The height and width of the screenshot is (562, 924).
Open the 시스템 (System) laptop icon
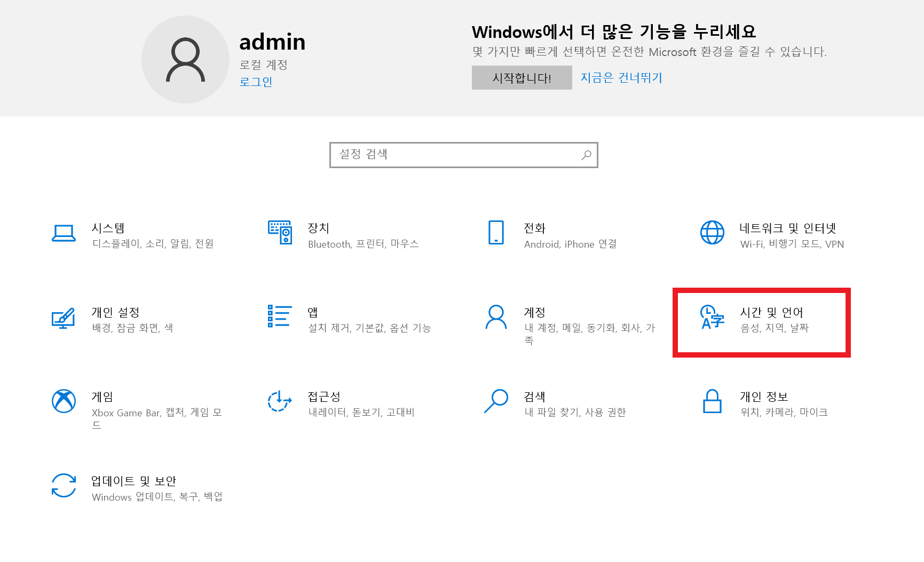pyautogui.click(x=64, y=233)
